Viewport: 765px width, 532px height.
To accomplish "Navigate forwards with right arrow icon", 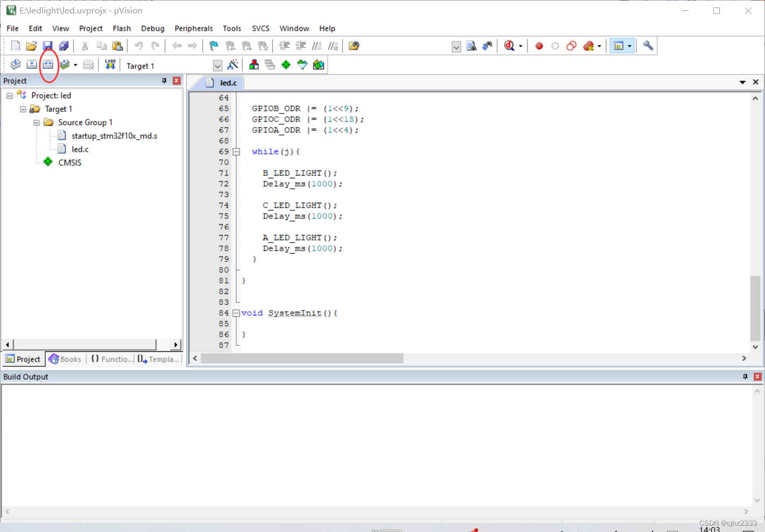I will pyautogui.click(x=193, y=46).
